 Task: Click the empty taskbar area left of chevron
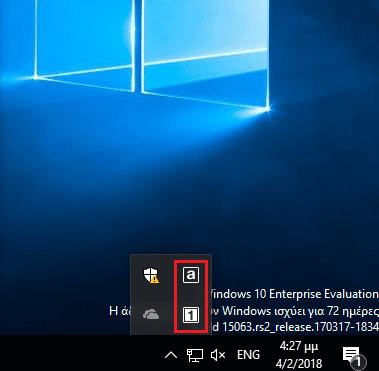pyautogui.click(x=80, y=353)
